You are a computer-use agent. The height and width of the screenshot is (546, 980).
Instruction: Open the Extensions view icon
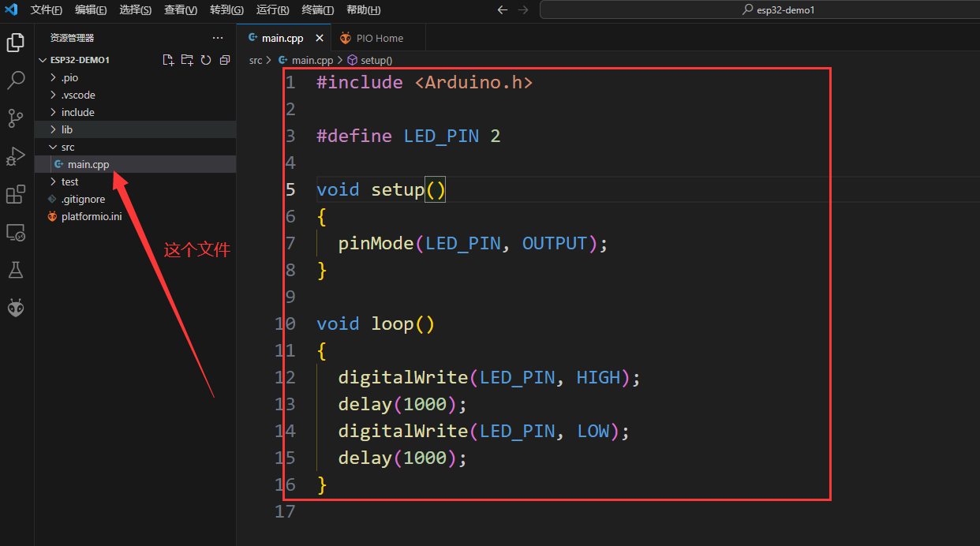pos(15,194)
